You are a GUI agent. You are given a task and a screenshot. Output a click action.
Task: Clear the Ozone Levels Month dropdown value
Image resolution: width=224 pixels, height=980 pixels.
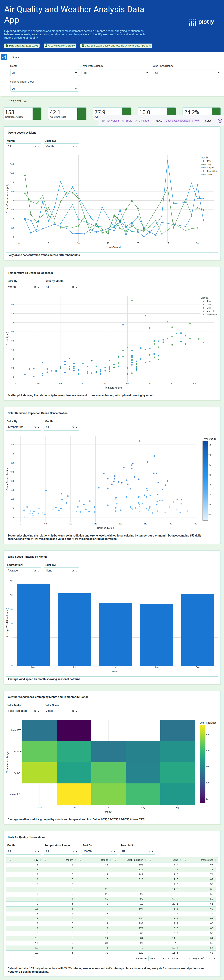tap(35, 147)
